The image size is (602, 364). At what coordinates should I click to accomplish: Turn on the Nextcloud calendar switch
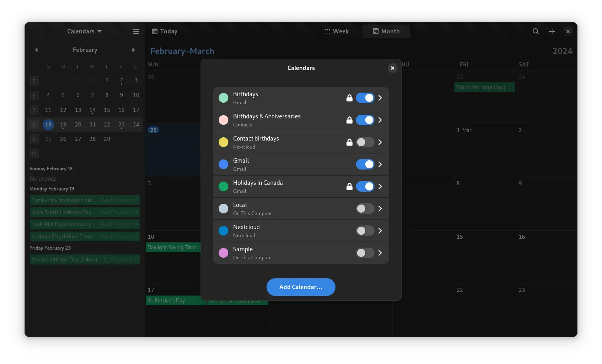coord(365,231)
